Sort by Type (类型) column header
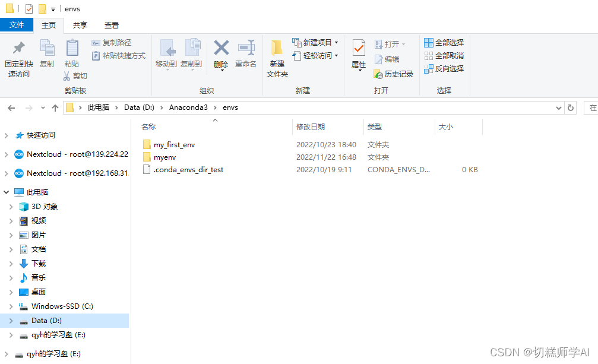Viewport: 598px width, 364px height. 375,127
